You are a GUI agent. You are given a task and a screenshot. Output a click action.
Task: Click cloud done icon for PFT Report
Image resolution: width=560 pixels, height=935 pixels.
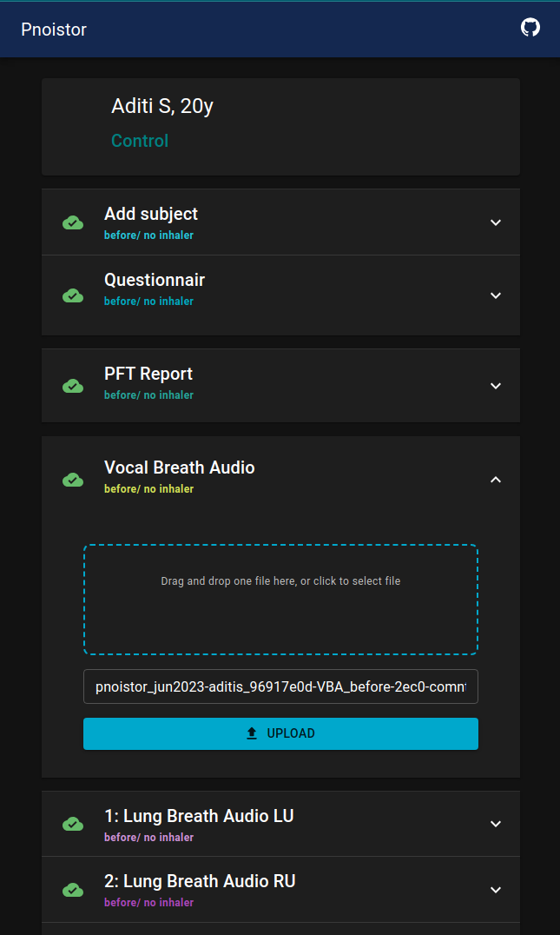pyautogui.click(x=73, y=386)
